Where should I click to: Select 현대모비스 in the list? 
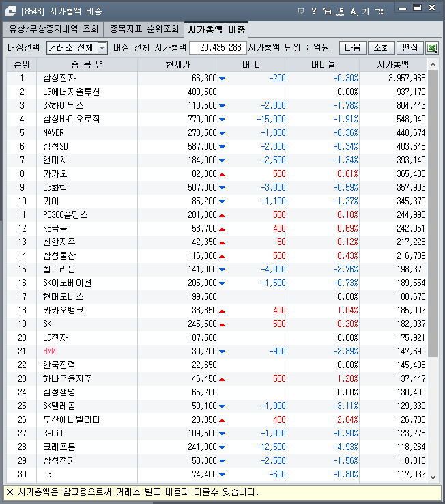(x=63, y=296)
